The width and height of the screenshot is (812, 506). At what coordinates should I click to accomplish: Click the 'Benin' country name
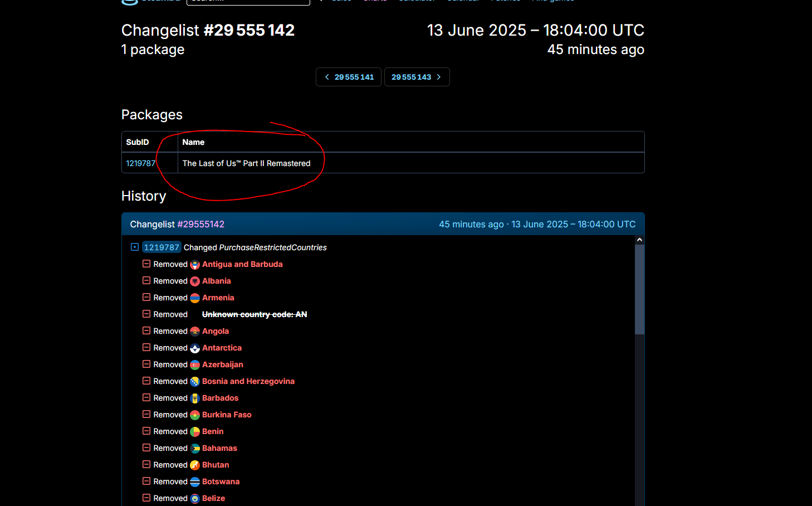click(213, 431)
